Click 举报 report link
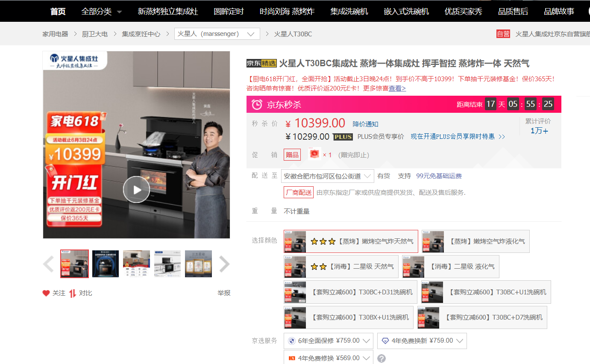590x364 pixels. 224,293
